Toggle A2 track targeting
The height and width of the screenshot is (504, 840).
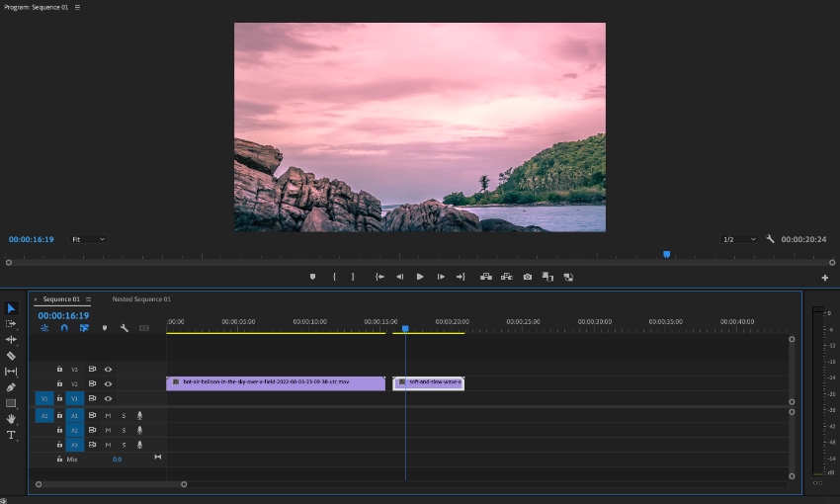[x=74, y=430]
